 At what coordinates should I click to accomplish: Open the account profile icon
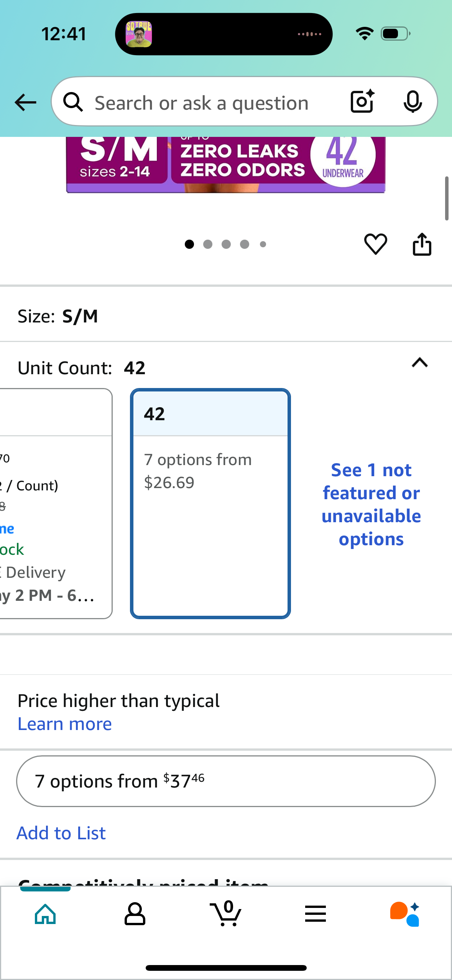135,914
